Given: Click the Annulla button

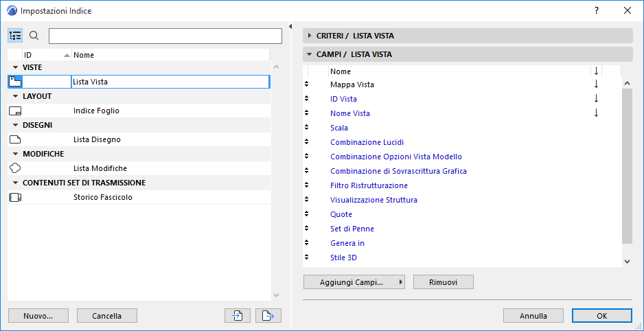Looking at the screenshot, I should pyautogui.click(x=533, y=316).
